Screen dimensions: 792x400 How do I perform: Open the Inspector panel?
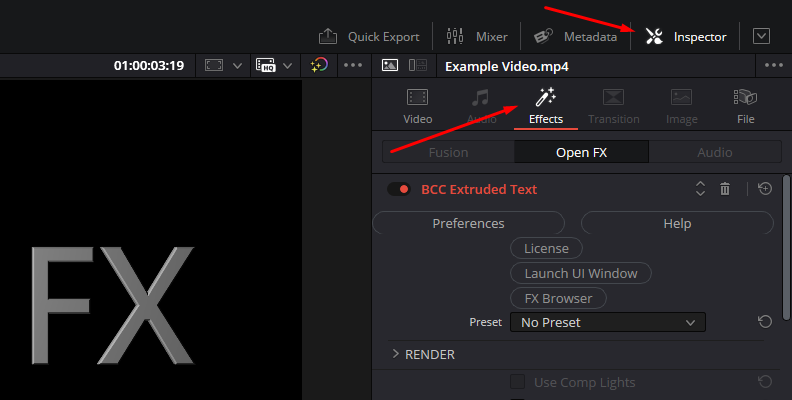[x=685, y=36]
